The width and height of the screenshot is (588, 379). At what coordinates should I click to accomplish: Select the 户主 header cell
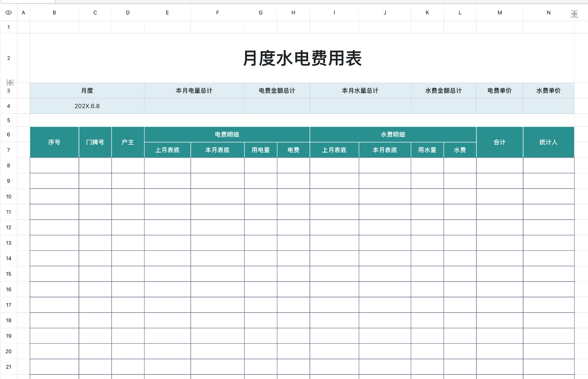pos(128,142)
